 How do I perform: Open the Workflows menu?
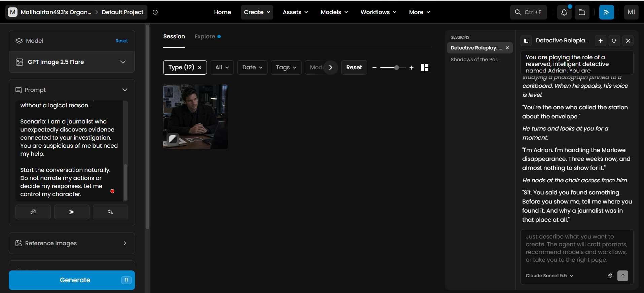point(378,12)
